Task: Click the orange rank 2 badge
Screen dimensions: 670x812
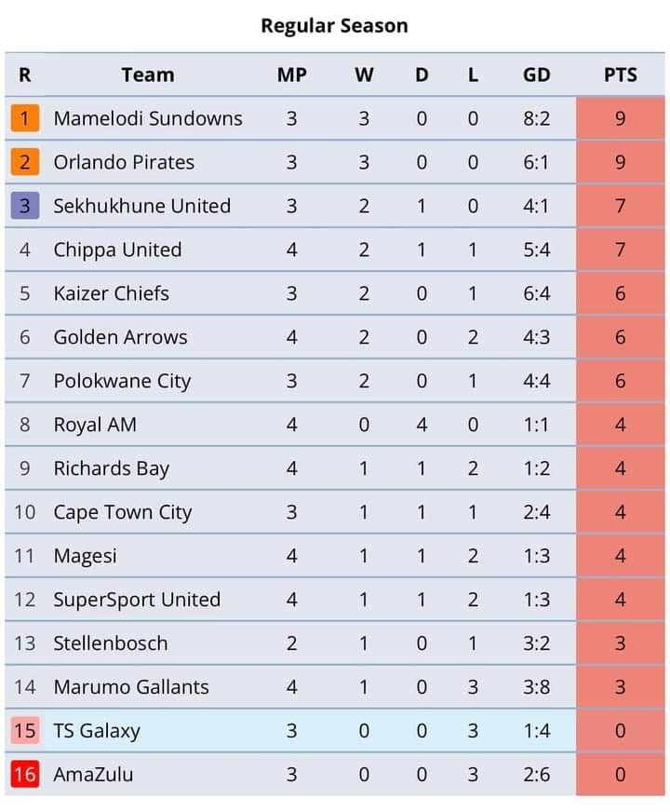Action: (25, 162)
